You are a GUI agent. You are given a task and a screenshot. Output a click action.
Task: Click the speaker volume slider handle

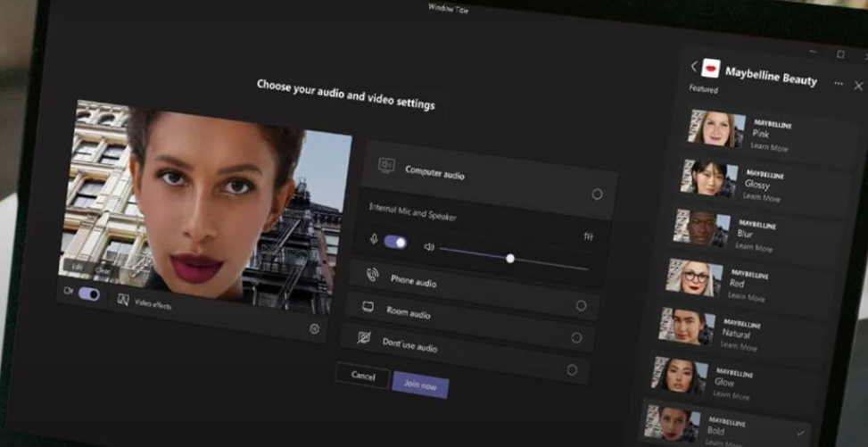coord(510,259)
